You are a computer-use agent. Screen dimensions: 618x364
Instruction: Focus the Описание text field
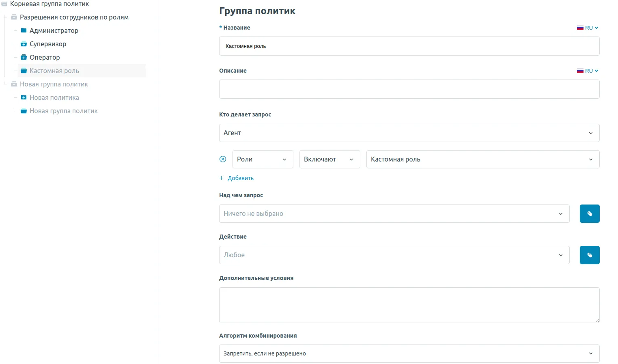(409, 89)
